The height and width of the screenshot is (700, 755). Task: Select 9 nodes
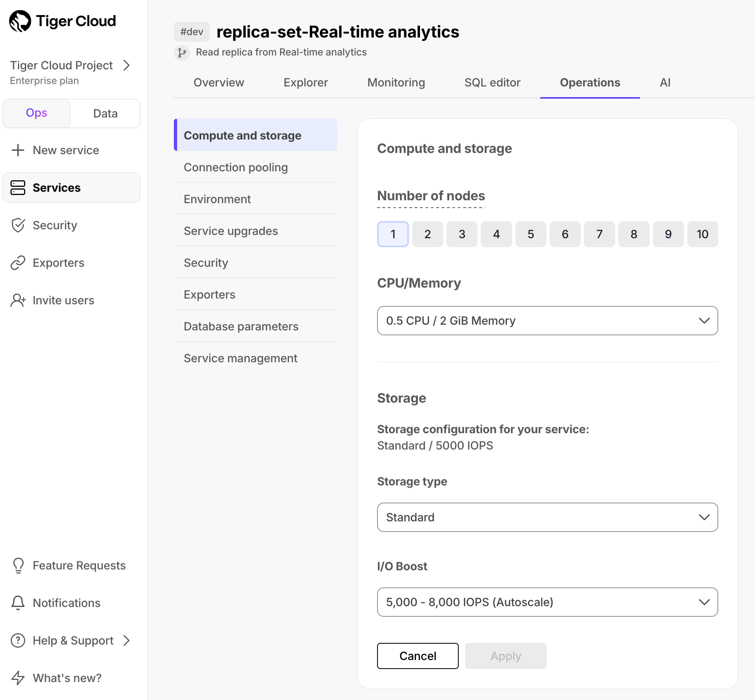(x=668, y=234)
